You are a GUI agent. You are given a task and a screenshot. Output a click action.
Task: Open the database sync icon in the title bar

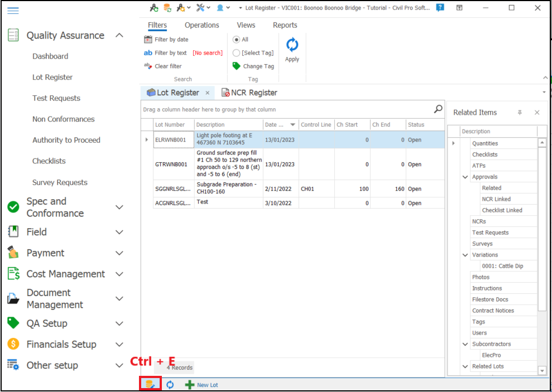[168, 8]
